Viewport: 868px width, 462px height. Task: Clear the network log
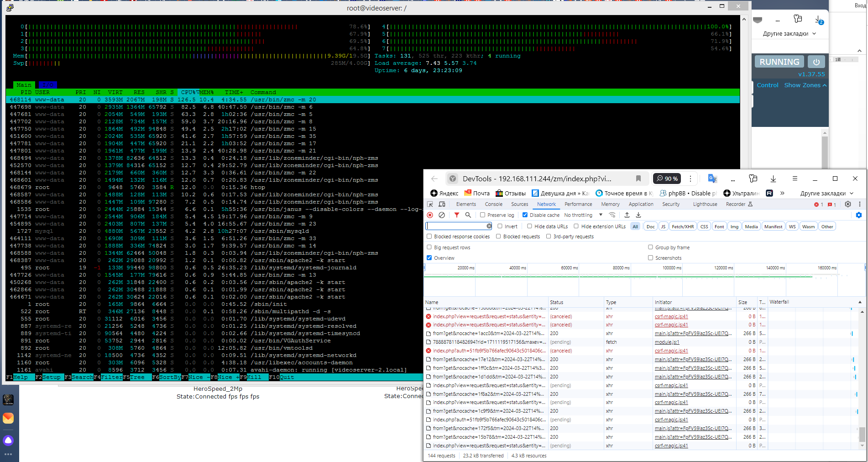(442, 215)
